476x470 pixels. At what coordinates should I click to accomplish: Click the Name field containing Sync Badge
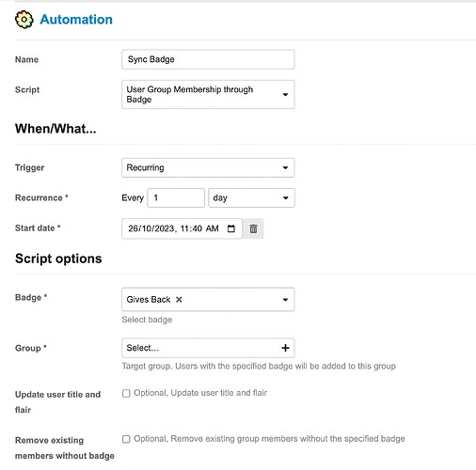[x=208, y=59]
